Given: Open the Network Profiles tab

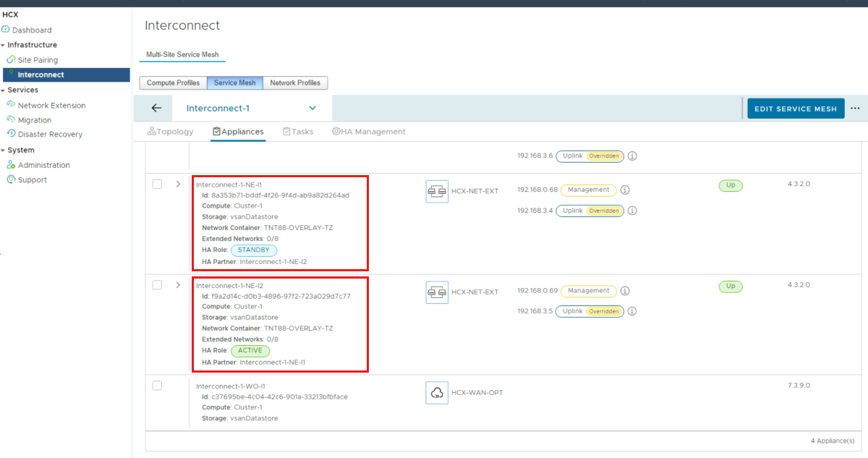Looking at the screenshot, I should coord(295,83).
